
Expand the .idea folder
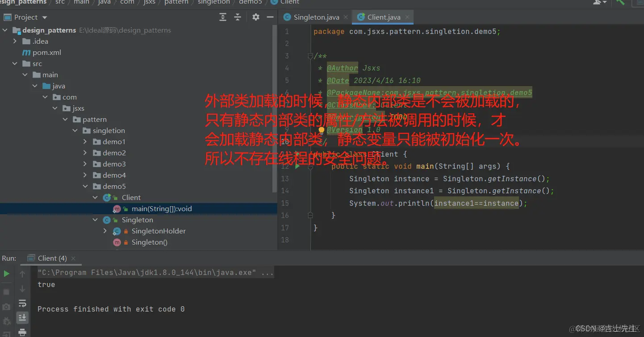pos(15,41)
